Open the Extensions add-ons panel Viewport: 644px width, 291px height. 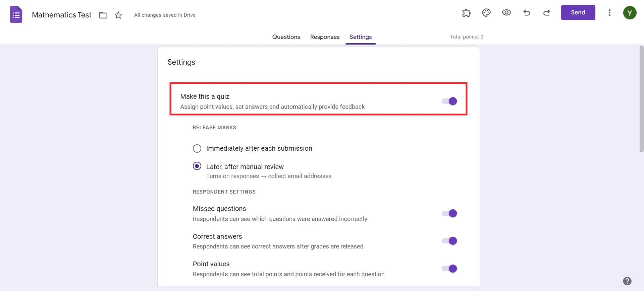[x=466, y=13]
